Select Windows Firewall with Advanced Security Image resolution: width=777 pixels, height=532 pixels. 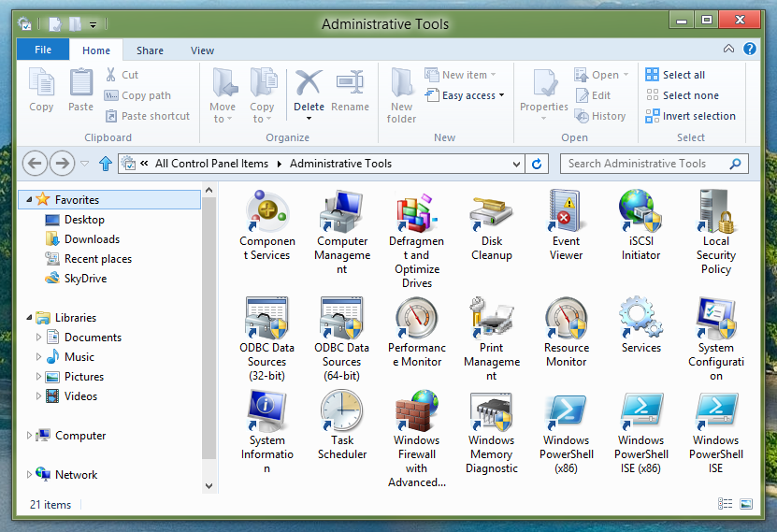click(417, 439)
